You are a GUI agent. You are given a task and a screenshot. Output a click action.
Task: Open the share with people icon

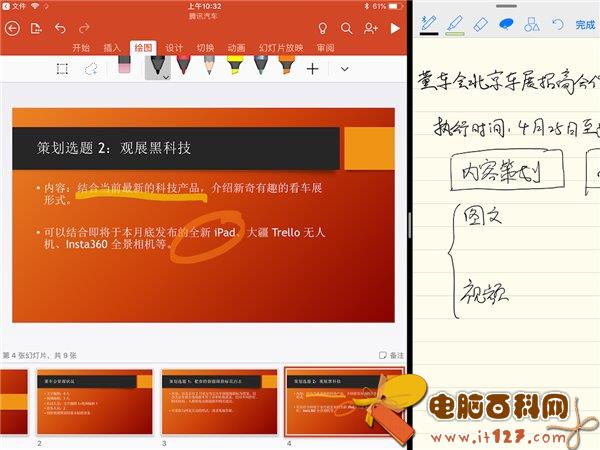[x=371, y=28]
